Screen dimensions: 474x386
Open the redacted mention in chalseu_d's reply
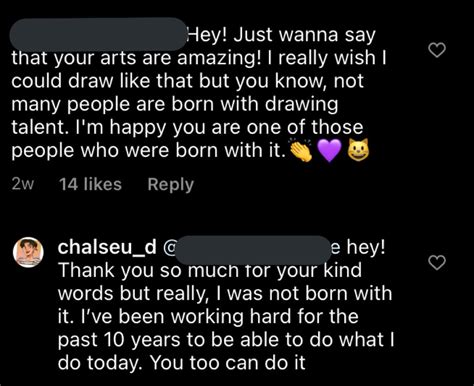[252, 250]
